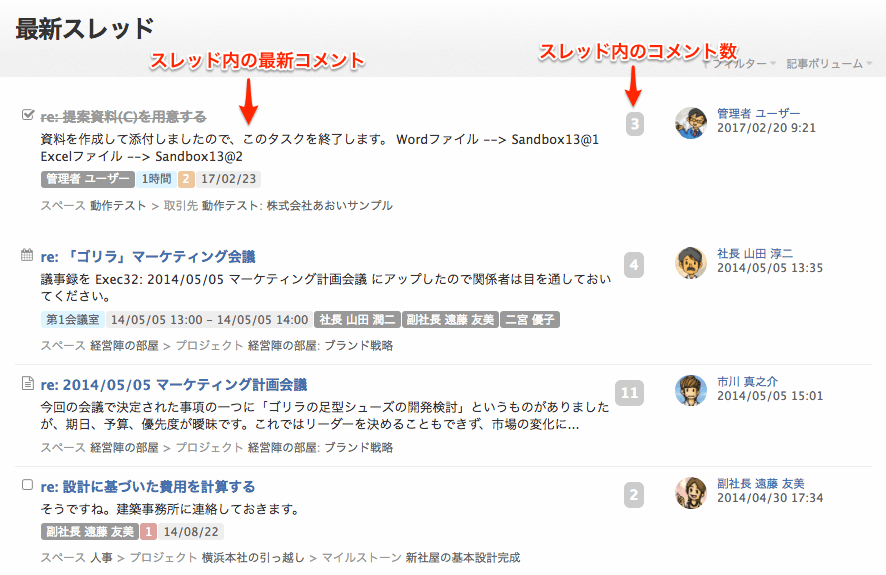Toggle the checkbox beside 設計に基づいた費用を計算する
Screen dimensions: 886x575
(x=27, y=485)
